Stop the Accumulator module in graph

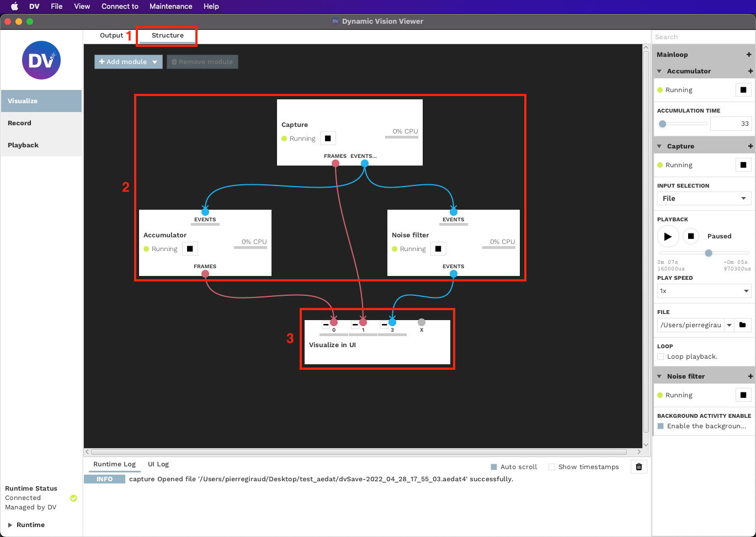click(x=190, y=249)
